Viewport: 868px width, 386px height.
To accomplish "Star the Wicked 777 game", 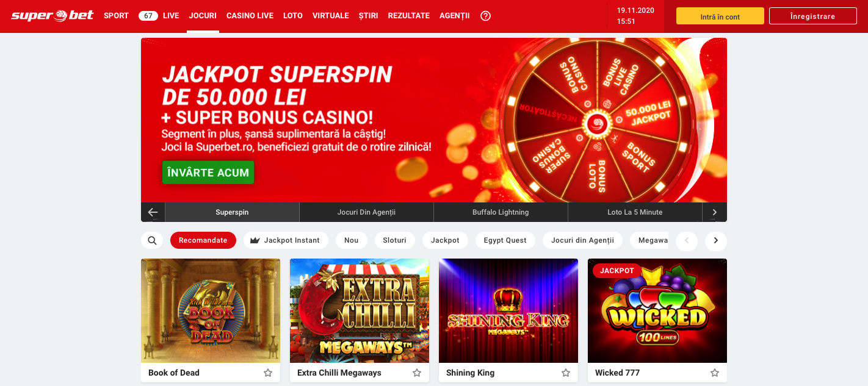I will pyautogui.click(x=715, y=373).
